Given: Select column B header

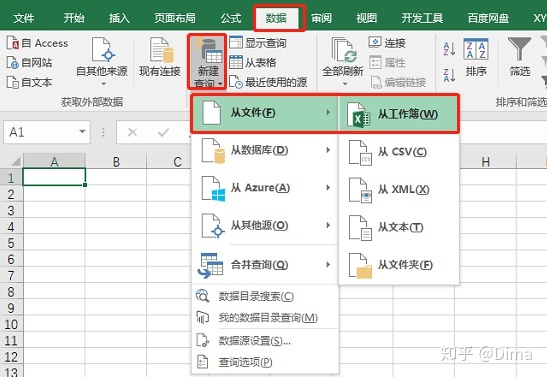Looking at the screenshot, I should pyautogui.click(x=116, y=161).
